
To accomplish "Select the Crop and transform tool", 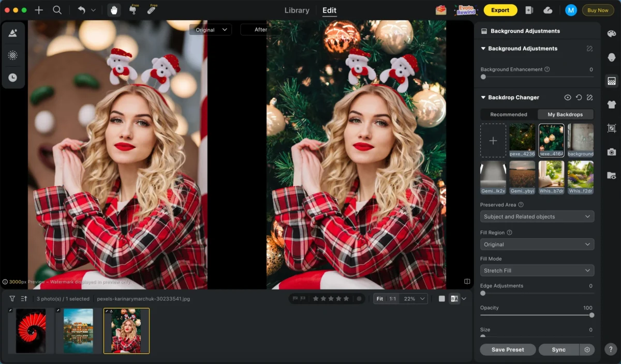I will pyautogui.click(x=611, y=128).
